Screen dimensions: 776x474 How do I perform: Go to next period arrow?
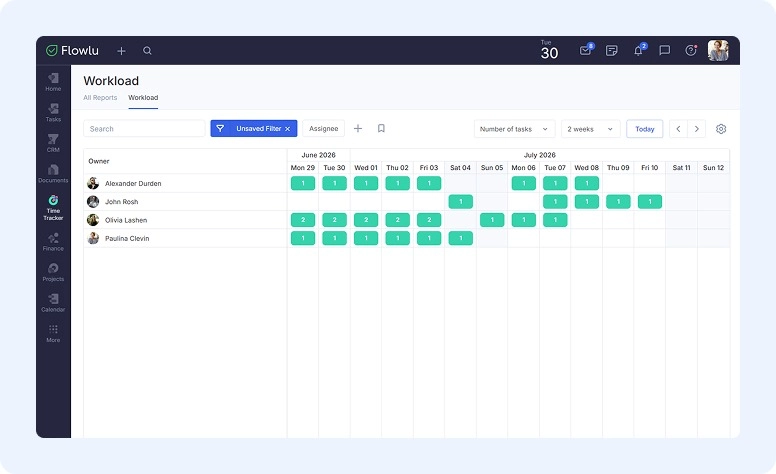[x=696, y=129]
